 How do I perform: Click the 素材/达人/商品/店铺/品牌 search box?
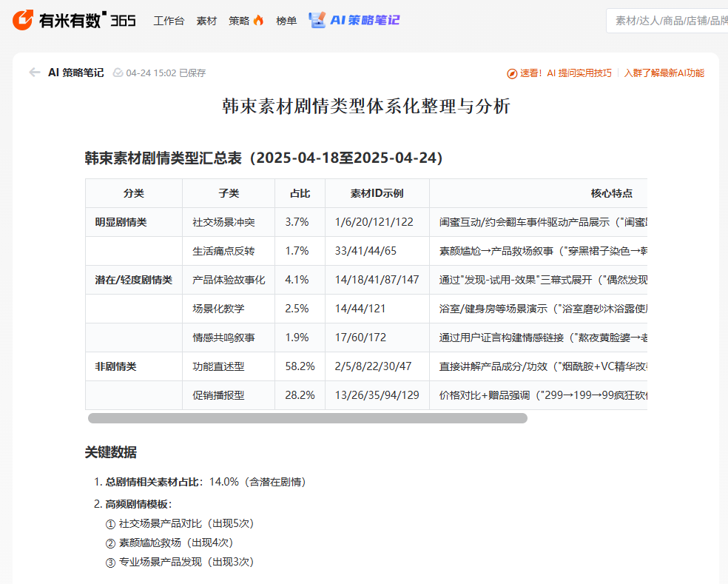(x=666, y=21)
